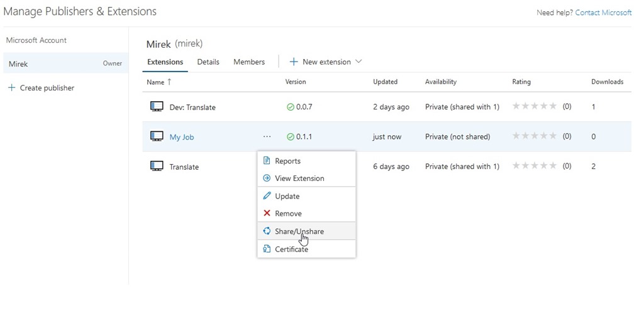The image size is (644, 325).
Task: Open the Contact Microsoft help link
Action: pos(603,13)
